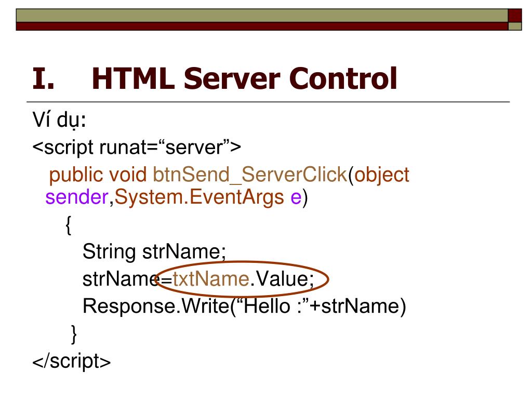532x399 pixels.
Task: Click the opening <script runat="server"> line
Action: point(137,148)
